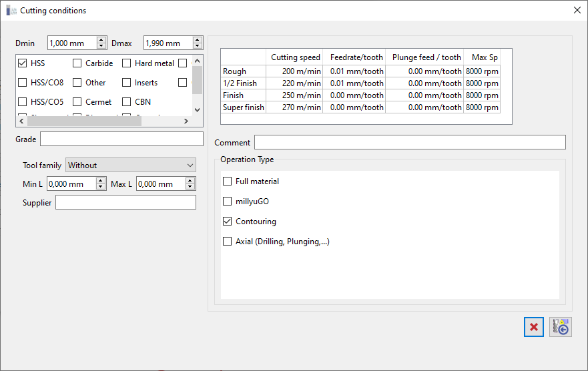Increase Dmin with the up spinner arrow
Image resolution: width=588 pixels, height=371 pixels.
pyautogui.click(x=101, y=40)
